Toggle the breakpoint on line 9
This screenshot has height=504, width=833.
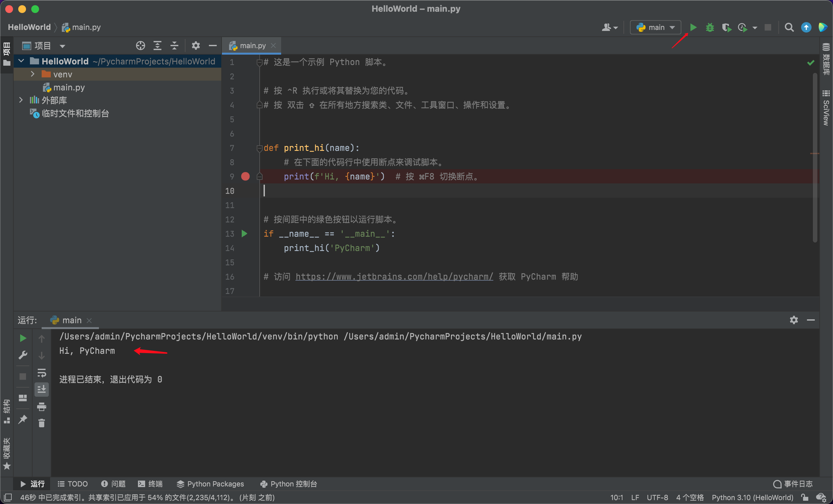point(245,176)
